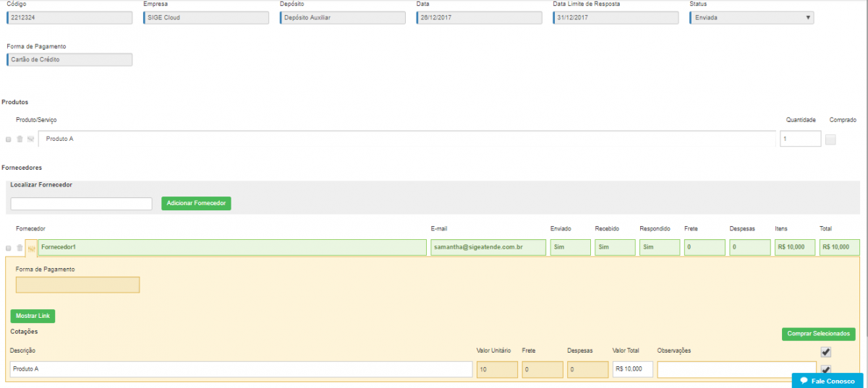Click the Valor Total field R$ 10,000
The image size is (868, 388).
pos(633,369)
